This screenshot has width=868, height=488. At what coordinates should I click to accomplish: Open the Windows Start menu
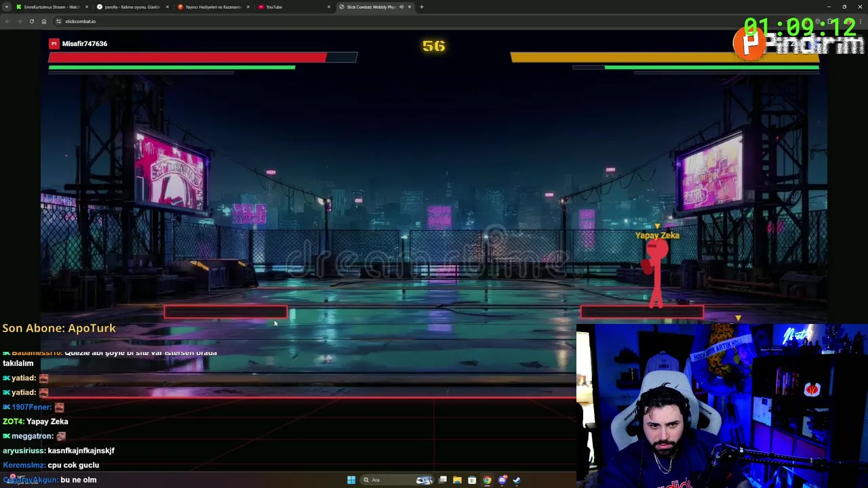point(351,480)
